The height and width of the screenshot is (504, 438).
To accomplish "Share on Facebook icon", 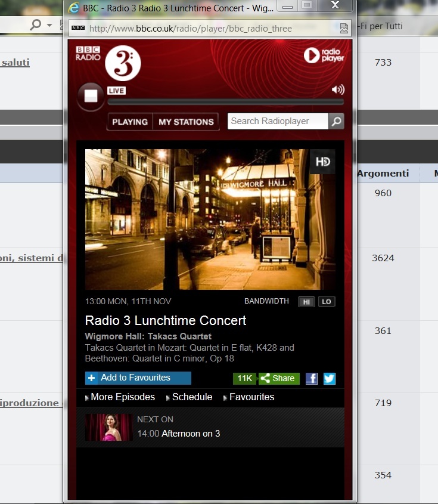I will [312, 378].
